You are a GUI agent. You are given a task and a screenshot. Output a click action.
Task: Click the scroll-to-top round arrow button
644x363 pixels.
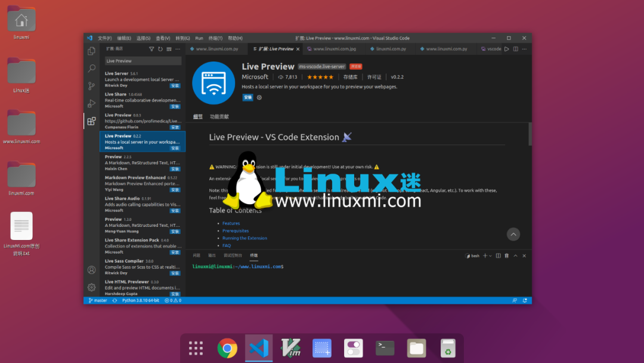pos(513,235)
